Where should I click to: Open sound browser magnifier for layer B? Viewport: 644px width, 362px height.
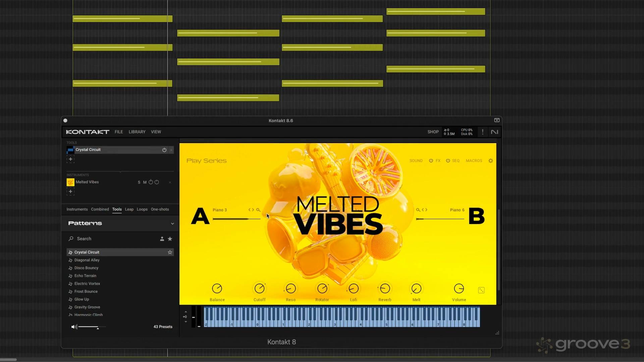pos(418,210)
